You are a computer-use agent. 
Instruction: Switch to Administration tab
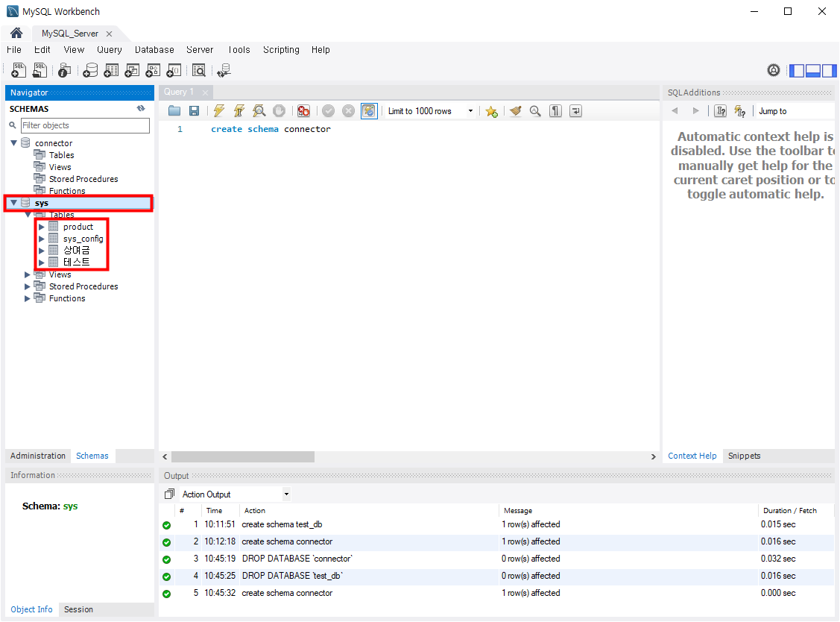pos(38,456)
